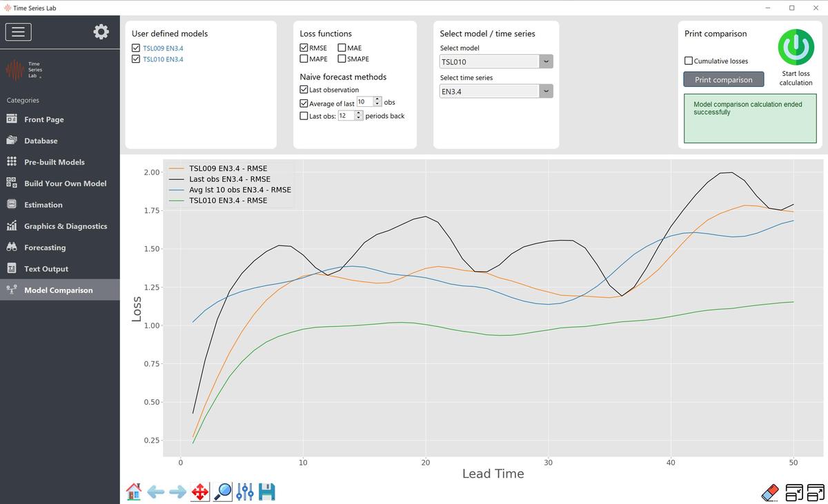Image resolution: width=828 pixels, height=504 pixels.
Task: Toggle the hamburger menu button
Action: (18, 32)
